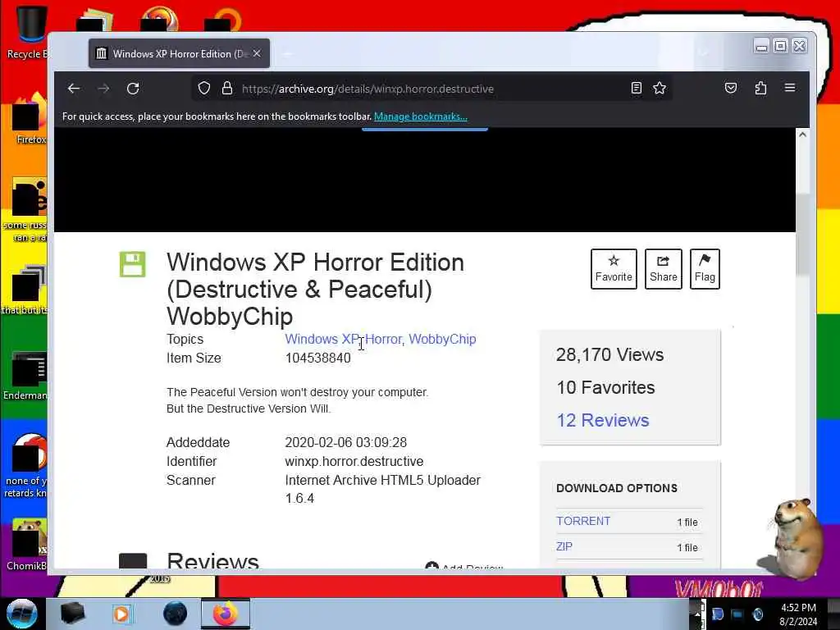Viewport: 840px width, 630px height.
Task: Select the ZIP download option
Action: (x=564, y=546)
